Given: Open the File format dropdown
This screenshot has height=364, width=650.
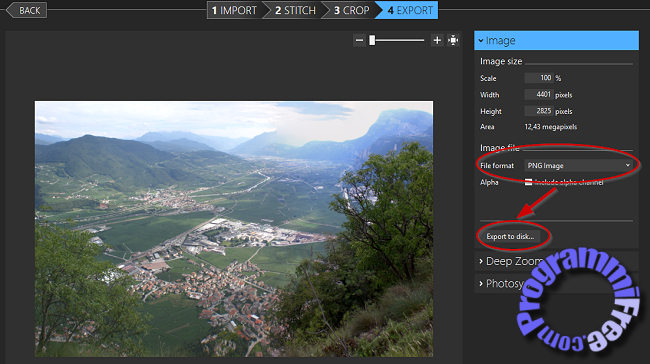Looking at the screenshot, I should coord(578,165).
